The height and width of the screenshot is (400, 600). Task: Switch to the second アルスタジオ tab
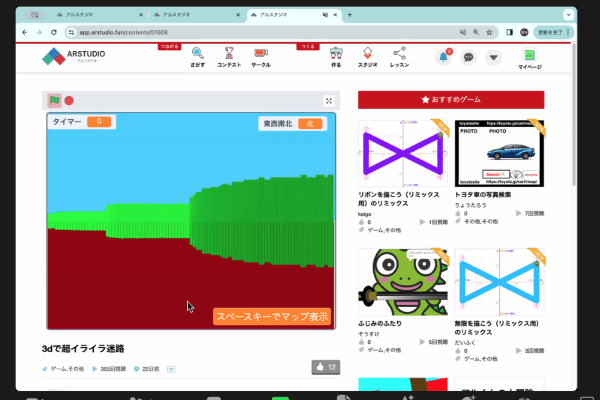click(191, 15)
